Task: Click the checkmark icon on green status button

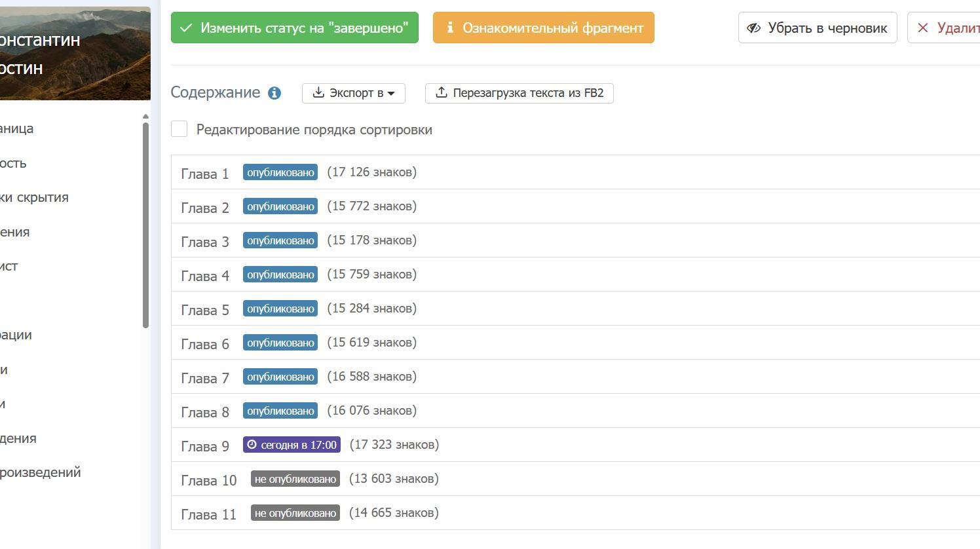Action: coord(186,28)
